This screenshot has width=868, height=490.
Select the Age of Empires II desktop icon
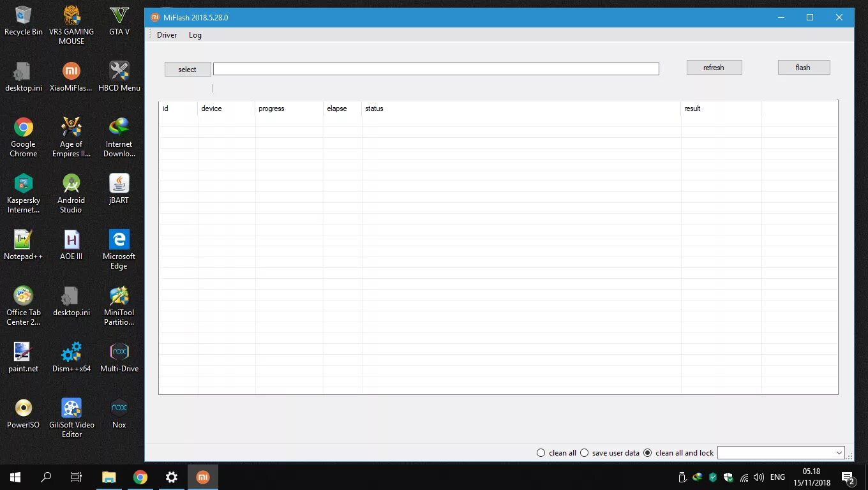(71, 138)
